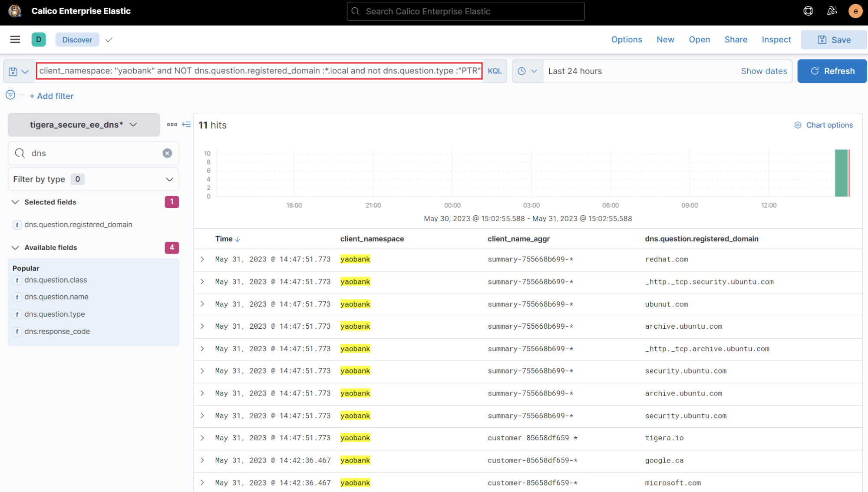Image resolution: width=868 pixels, height=492 pixels.
Task: Expand the tigera.io document row
Action: pyautogui.click(x=202, y=438)
